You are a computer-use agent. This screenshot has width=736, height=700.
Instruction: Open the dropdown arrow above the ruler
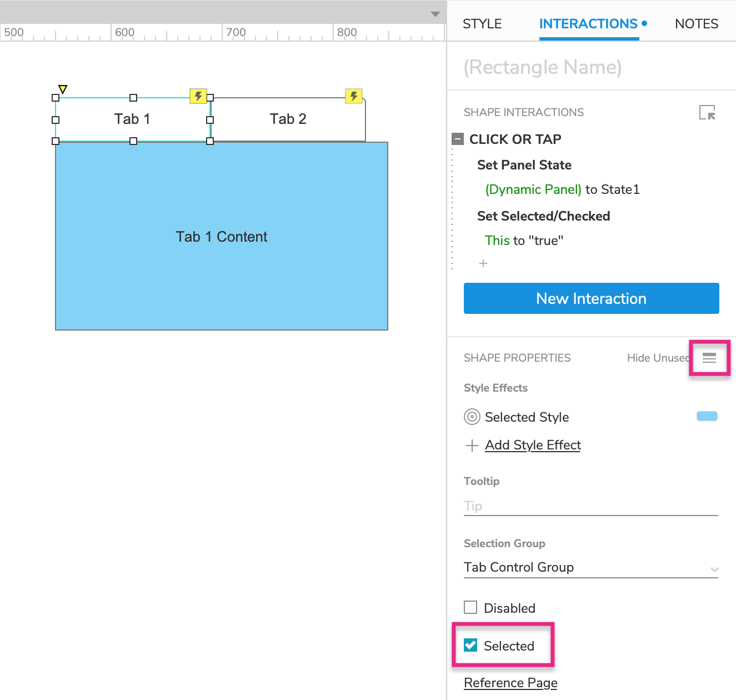coord(435,14)
